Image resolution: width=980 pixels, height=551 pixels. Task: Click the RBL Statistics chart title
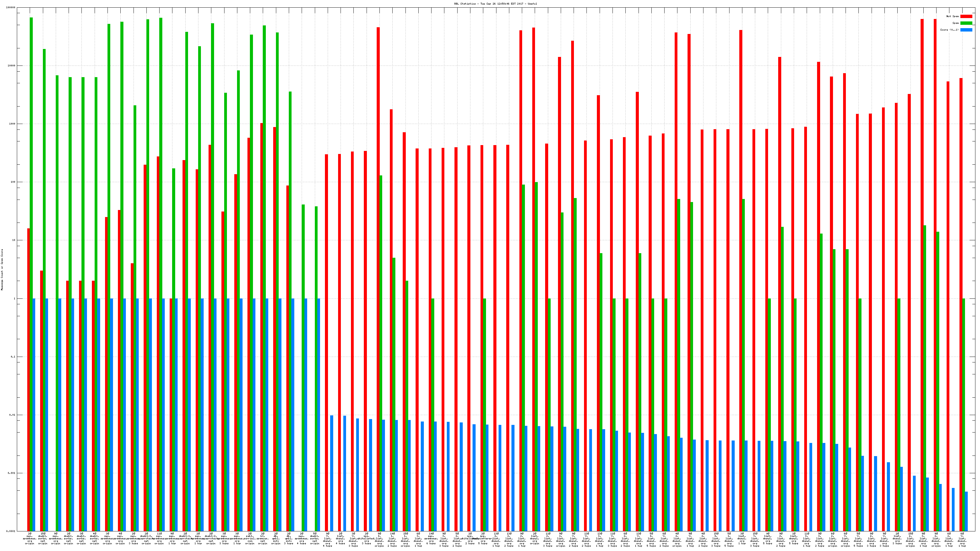pyautogui.click(x=495, y=4)
